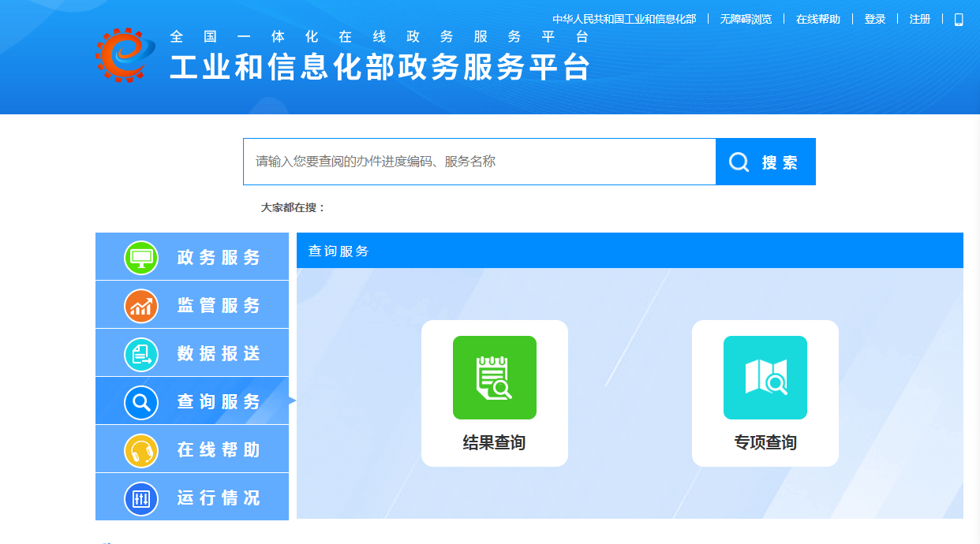Select 在线帮助 in the left menu
980x544 pixels.
(x=192, y=449)
